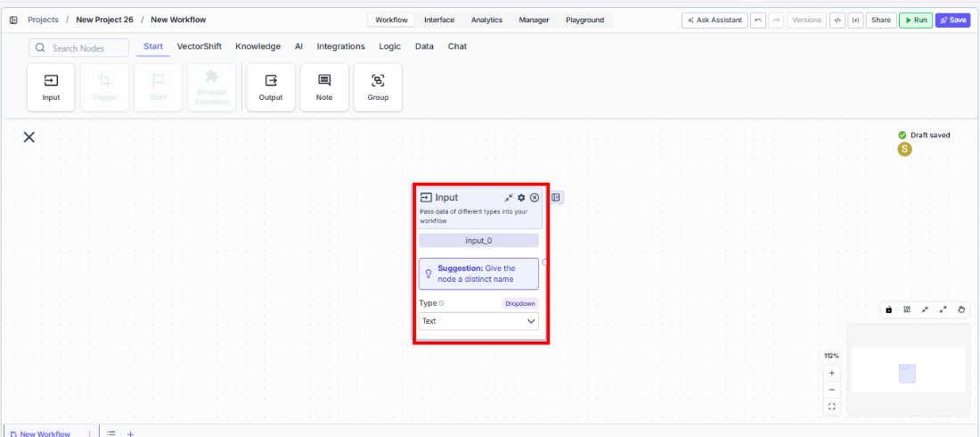Viewport: 980px width, 437px height.
Task: Select the Start node category
Action: [153, 46]
